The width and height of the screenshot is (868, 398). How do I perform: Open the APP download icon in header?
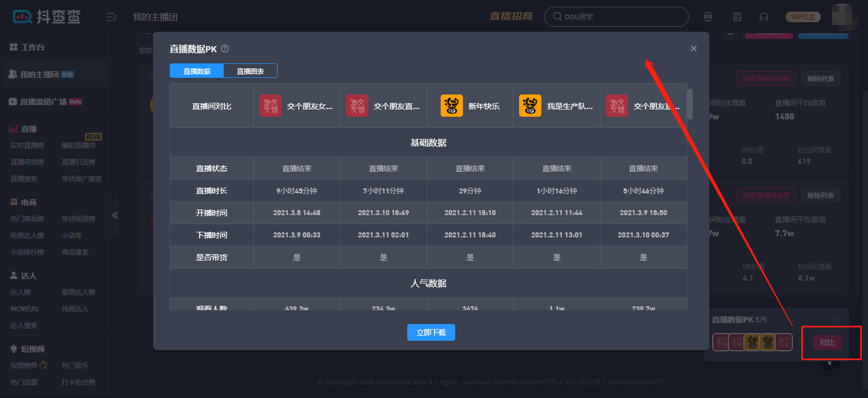coord(708,17)
